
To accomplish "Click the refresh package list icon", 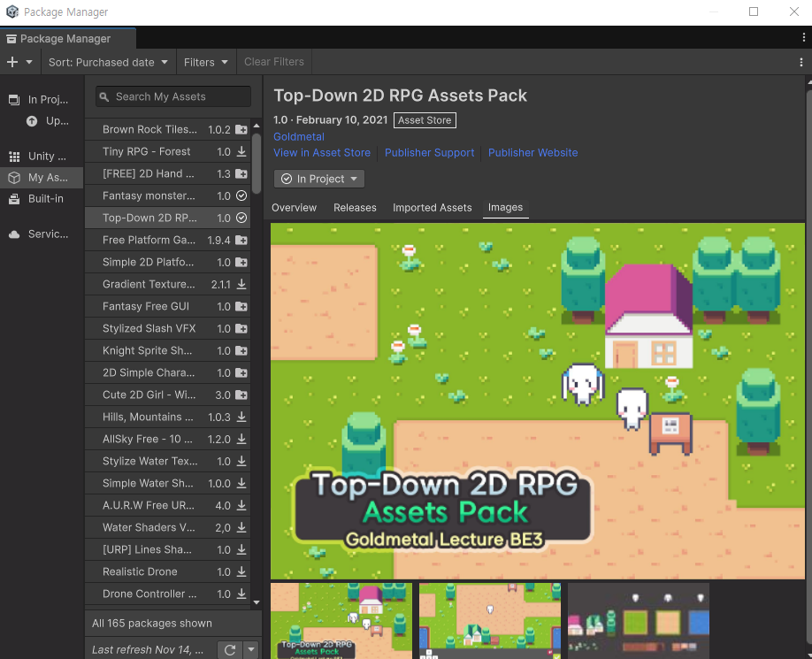I will click(x=230, y=649).
